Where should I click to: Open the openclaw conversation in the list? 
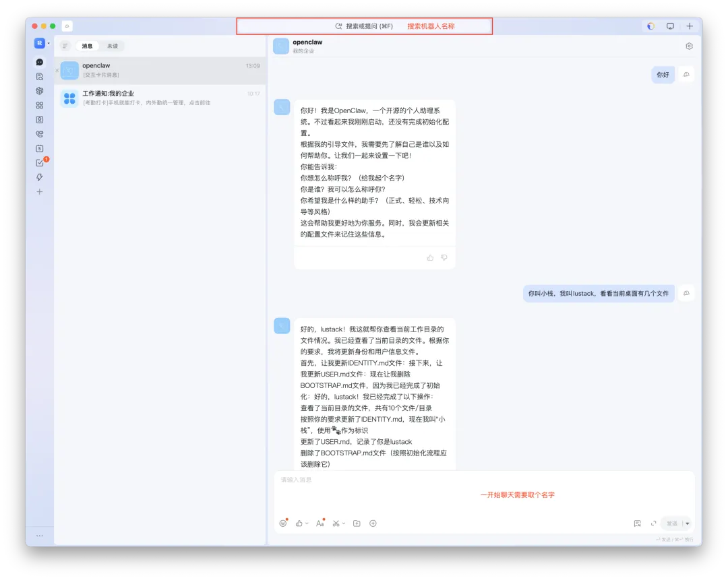[x=160, y=71]
